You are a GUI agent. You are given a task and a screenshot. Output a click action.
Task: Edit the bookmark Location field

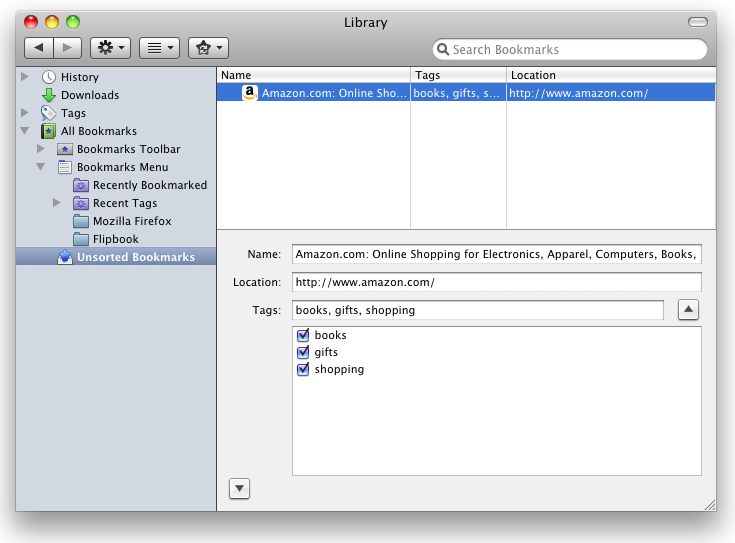(496, 282)
